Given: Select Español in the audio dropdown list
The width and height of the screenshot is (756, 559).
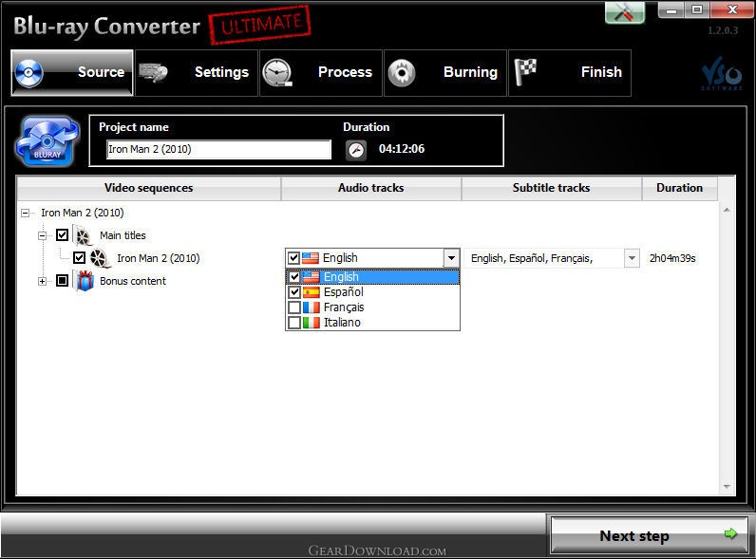Looking at the screenshot, I should coord(372,292).
